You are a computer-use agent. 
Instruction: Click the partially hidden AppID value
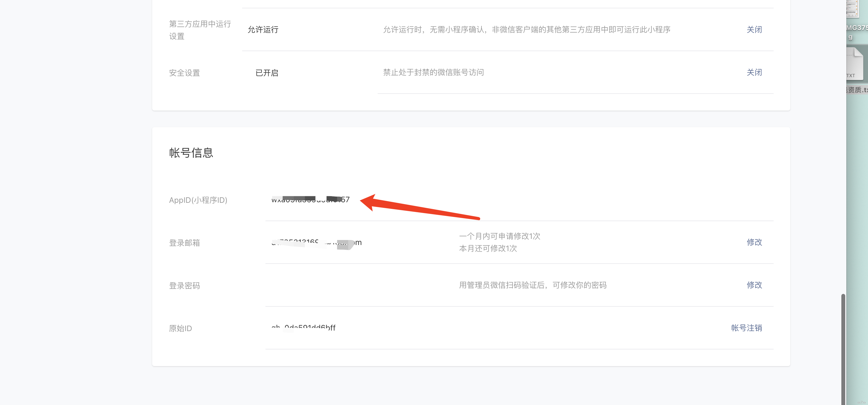coord(310,200)
